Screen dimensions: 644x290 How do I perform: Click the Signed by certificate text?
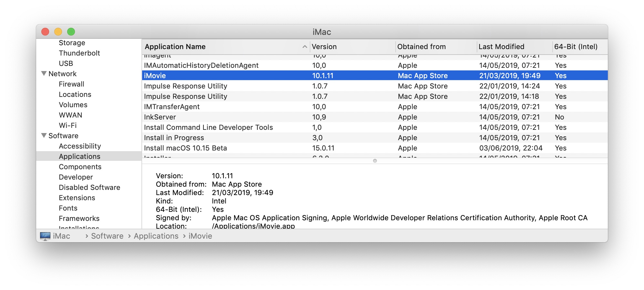pos(400,218)
